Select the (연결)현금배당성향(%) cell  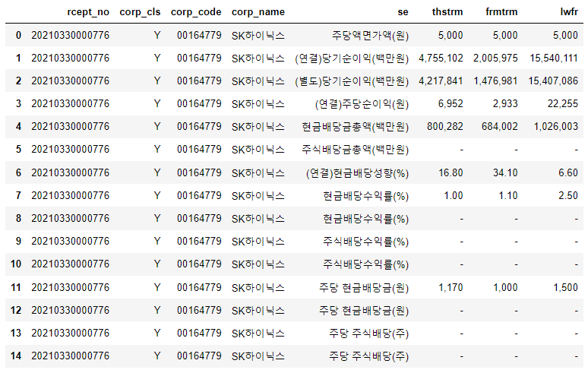coord(357,172)
